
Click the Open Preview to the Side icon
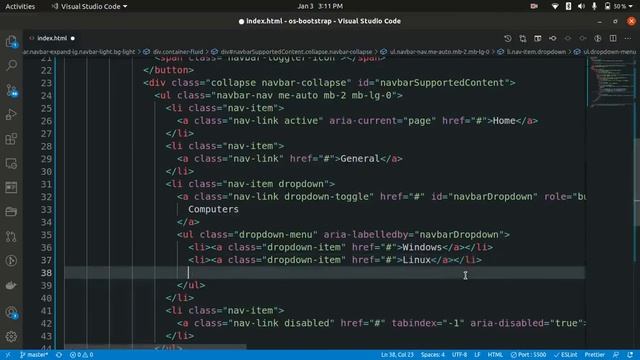coord(538,38)
